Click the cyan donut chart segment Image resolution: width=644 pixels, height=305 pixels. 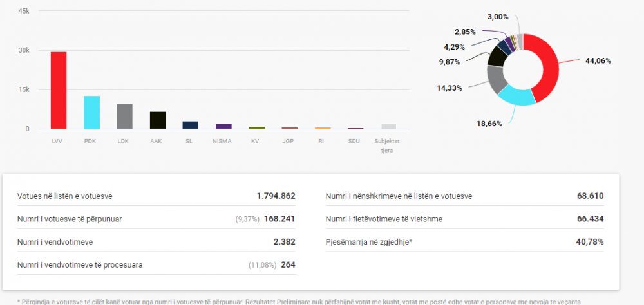[515, 96]
